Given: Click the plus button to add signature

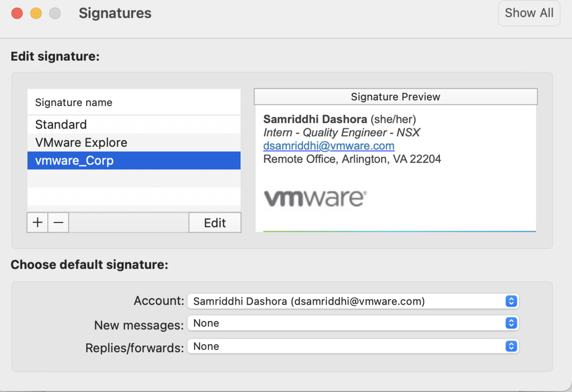Looking at the screenshot, I should coord(37,223).
